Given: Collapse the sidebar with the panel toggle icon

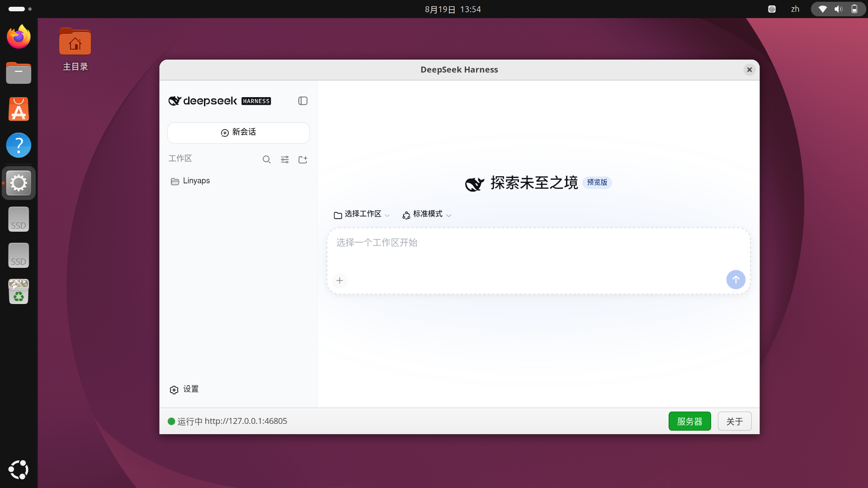Looking at the screenshot, I should pos(303,101).
